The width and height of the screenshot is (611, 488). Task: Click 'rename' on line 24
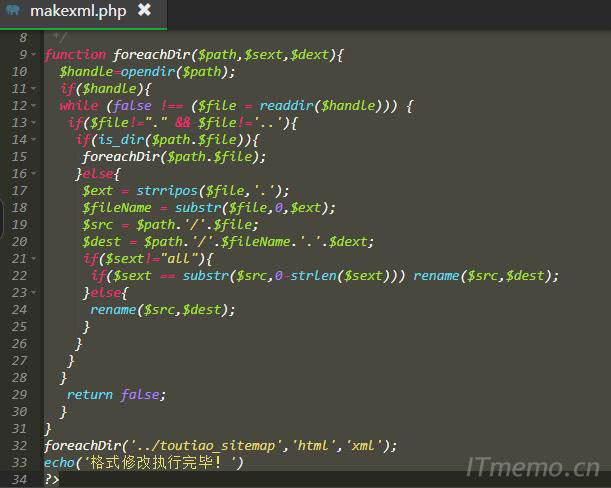(113, 309)
